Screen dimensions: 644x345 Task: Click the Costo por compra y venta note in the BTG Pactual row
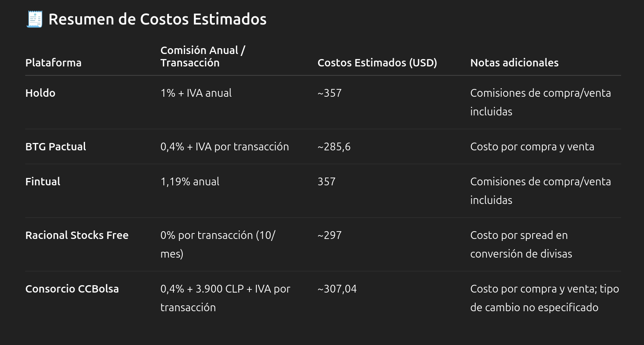tap(532, 146)
